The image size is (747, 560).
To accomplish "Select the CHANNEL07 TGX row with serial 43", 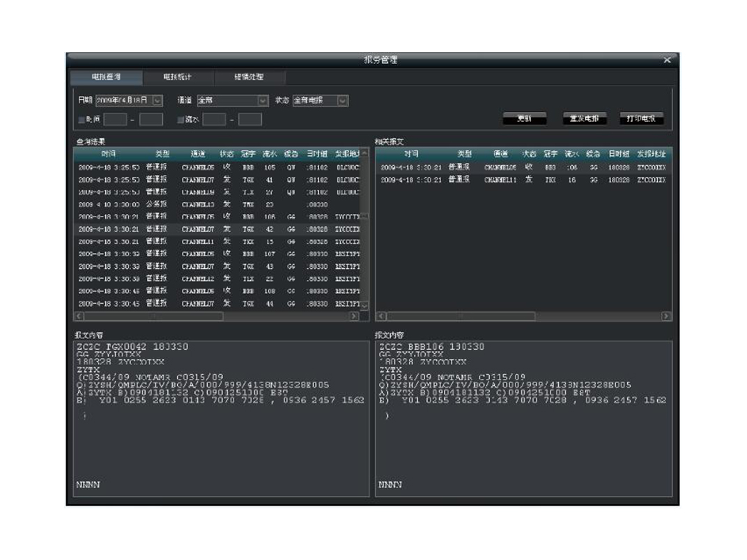I will tap(217, 267).
